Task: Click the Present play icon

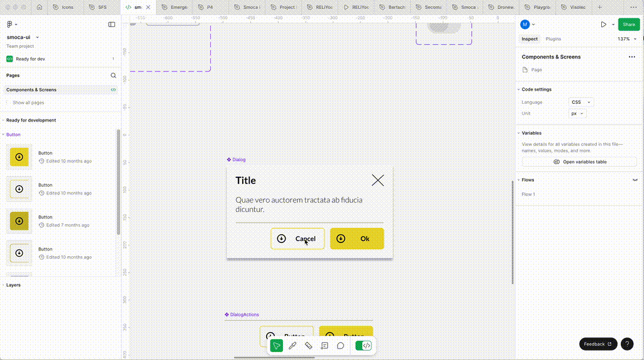Action: coord(603,25)
